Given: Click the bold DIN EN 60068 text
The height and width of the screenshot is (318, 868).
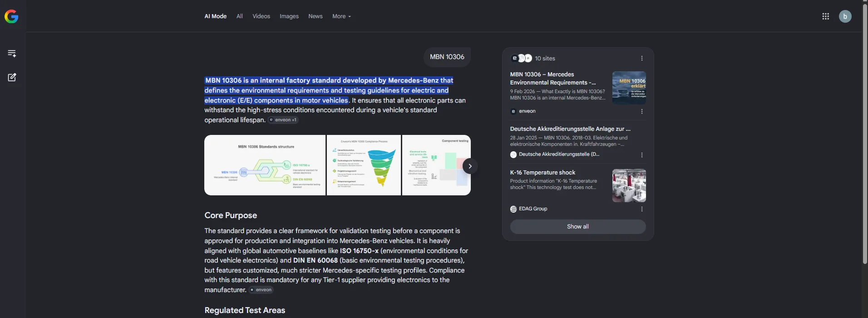Looking at the screenshot, I should coord(316,260).
